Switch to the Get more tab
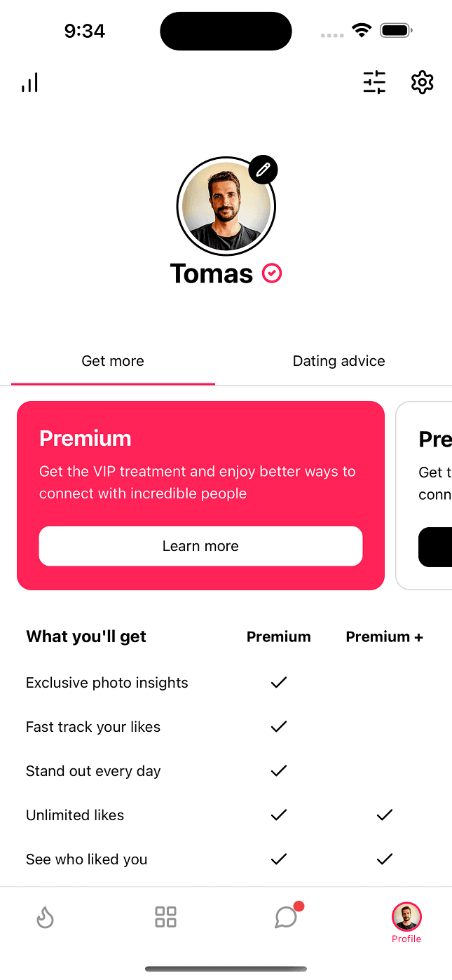Image resolution: width=452 pixels, height=980 pixels. coord(113,361)
